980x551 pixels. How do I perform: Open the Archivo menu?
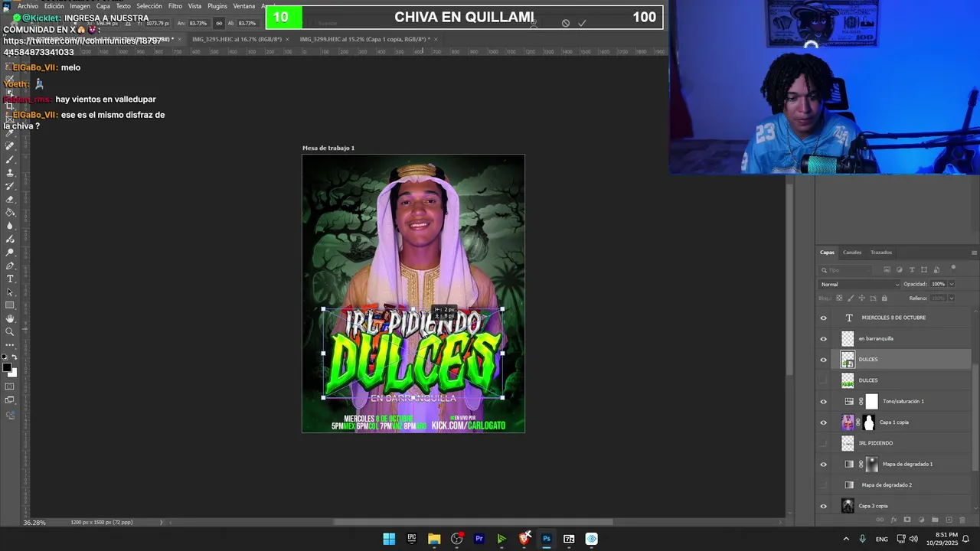click(28, 6)
